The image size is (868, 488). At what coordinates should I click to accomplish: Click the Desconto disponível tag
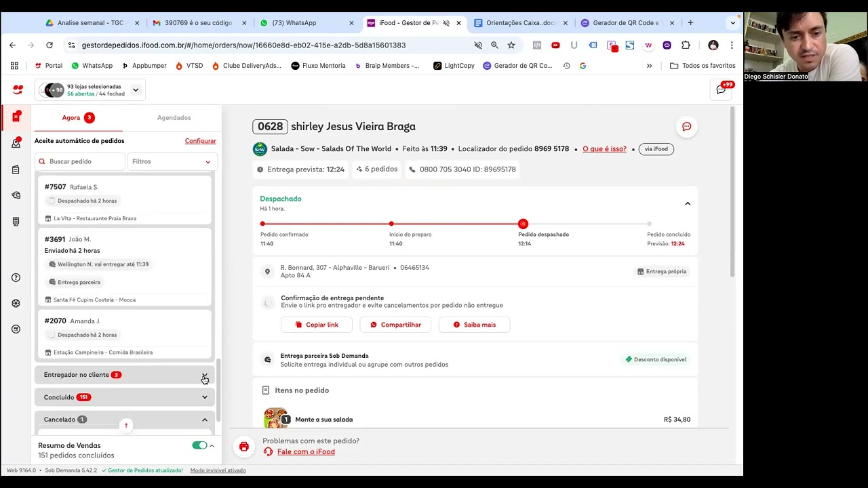tap(656, 360)
